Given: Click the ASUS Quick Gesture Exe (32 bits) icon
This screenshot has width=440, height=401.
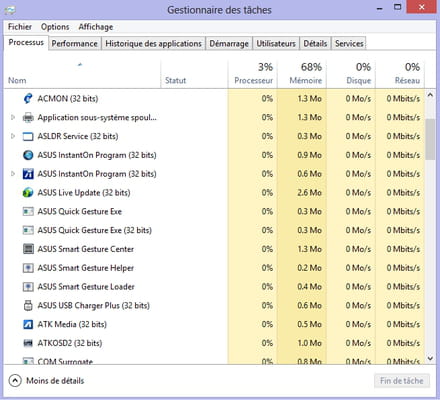Looking at the screenshot, I should pos(28,230).
